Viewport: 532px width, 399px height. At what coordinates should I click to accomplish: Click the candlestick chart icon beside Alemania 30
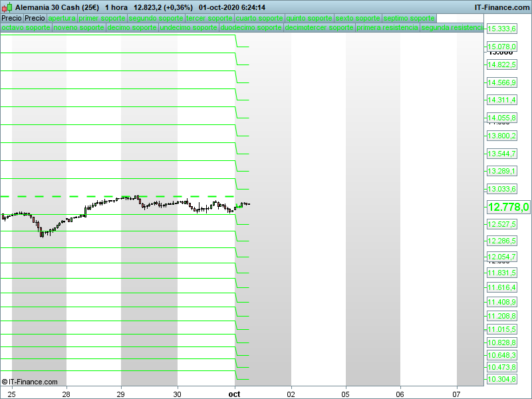coord(7,7)
